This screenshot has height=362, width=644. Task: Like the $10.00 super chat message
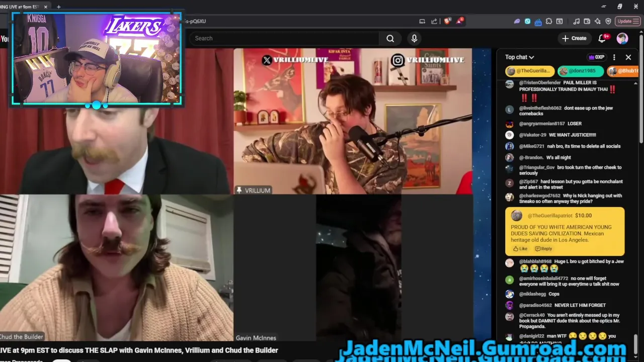(520, 249)
